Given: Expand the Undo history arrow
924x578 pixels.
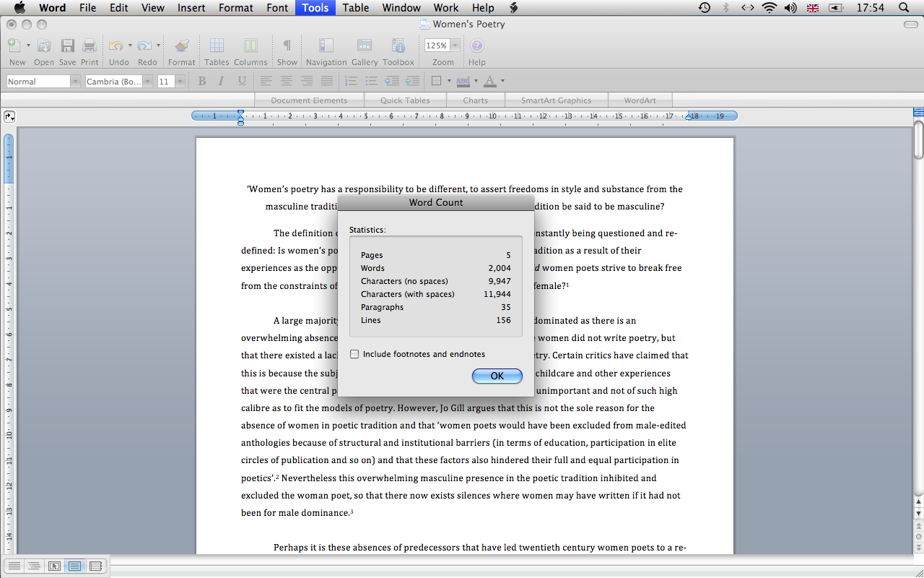Looking at the screenshot, I should 130,46.
